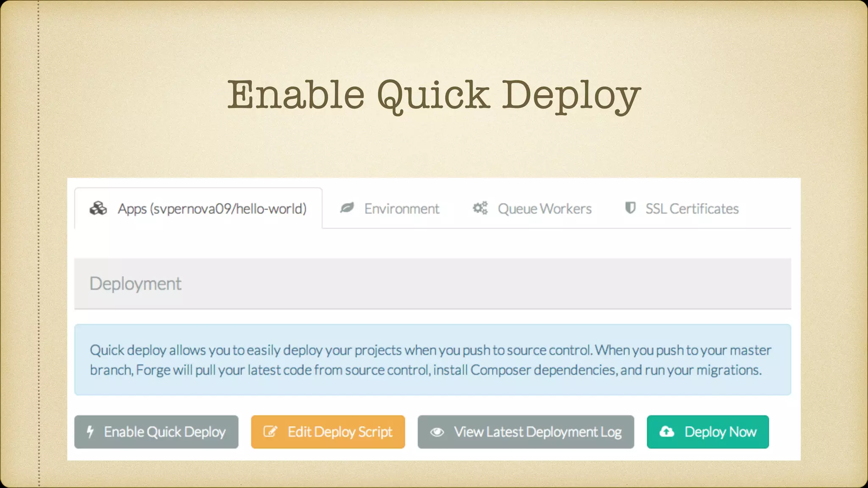Switch to the Environment tab

click(x=389, y=208)
